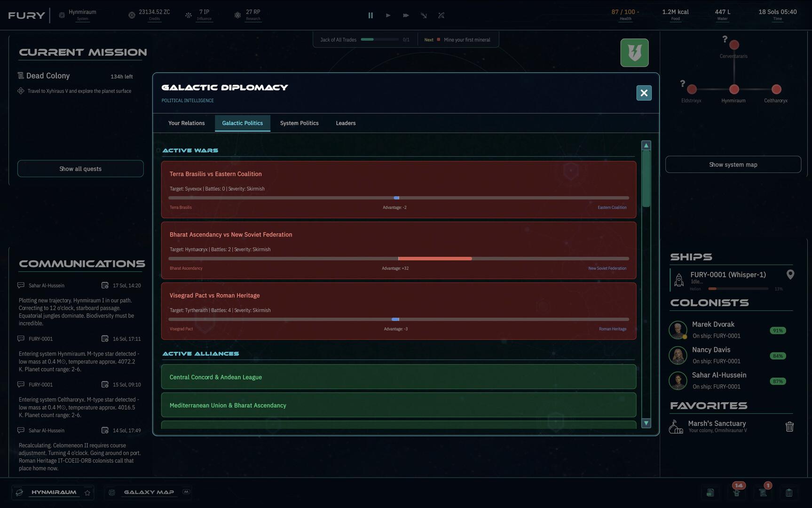Screen dimensions: 812x508
Task: Select the Galactic Politics tab
Action: 243,123
